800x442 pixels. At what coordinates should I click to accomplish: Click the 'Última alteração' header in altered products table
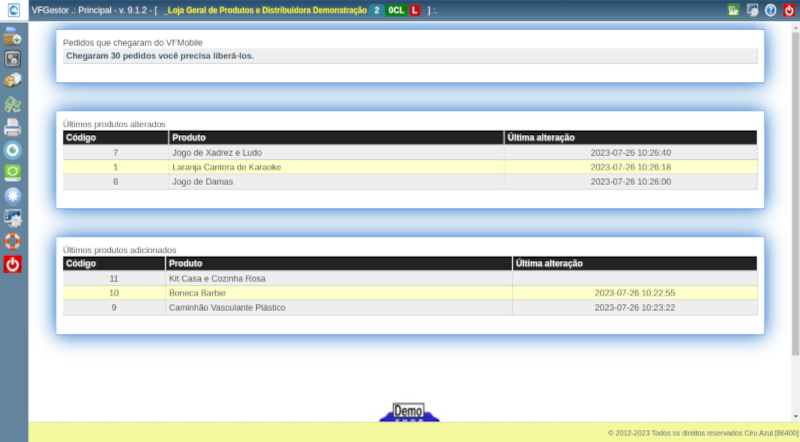tap(630, 137)
